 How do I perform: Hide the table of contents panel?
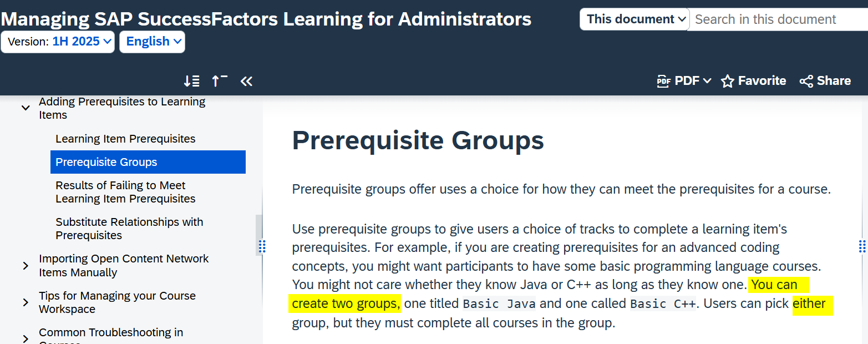click(x=246, y=81)
